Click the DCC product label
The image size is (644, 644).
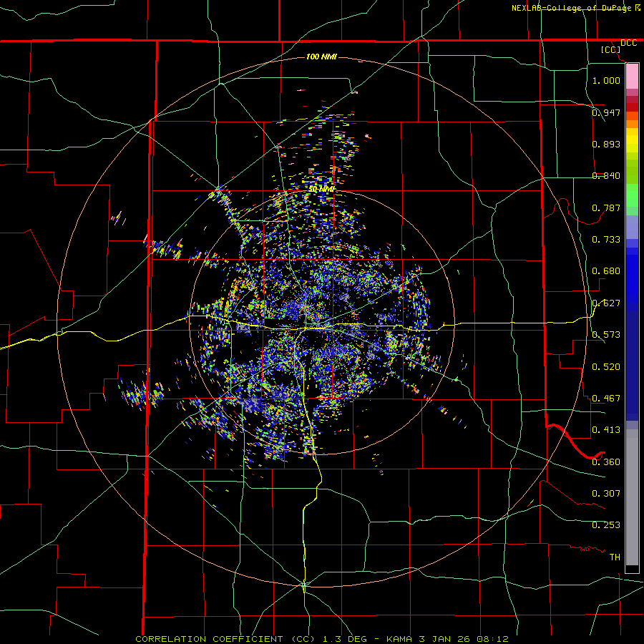[629, 43]
